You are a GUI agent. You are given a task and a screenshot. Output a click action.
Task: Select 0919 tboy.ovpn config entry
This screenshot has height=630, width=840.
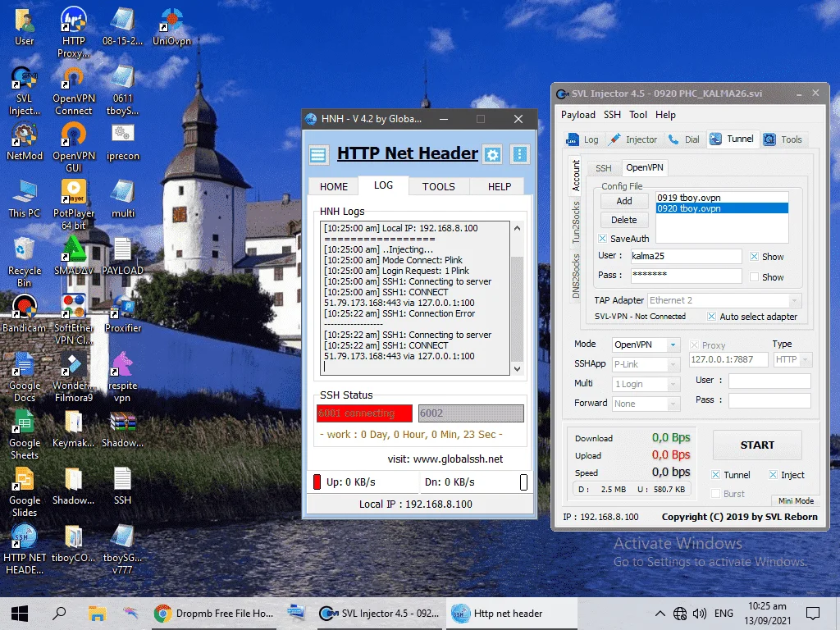(x=722, y=198)
